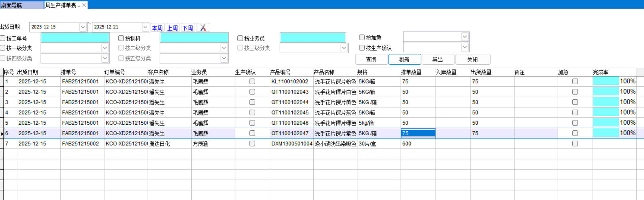The image size is (644, 200).
Task: Sort by the 排单数量 column header
Action: click(x=411, y=72)
